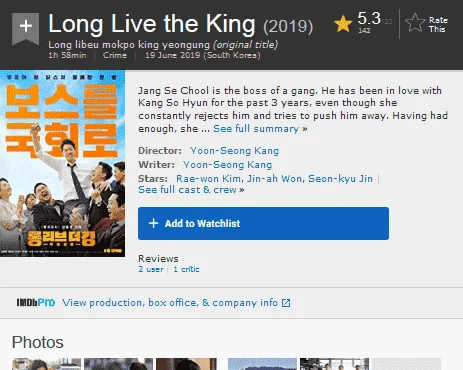This screenshot has height=370, width=463.
Task: Open director Yoon-Seong Kang's page
Action: [234, 151]
